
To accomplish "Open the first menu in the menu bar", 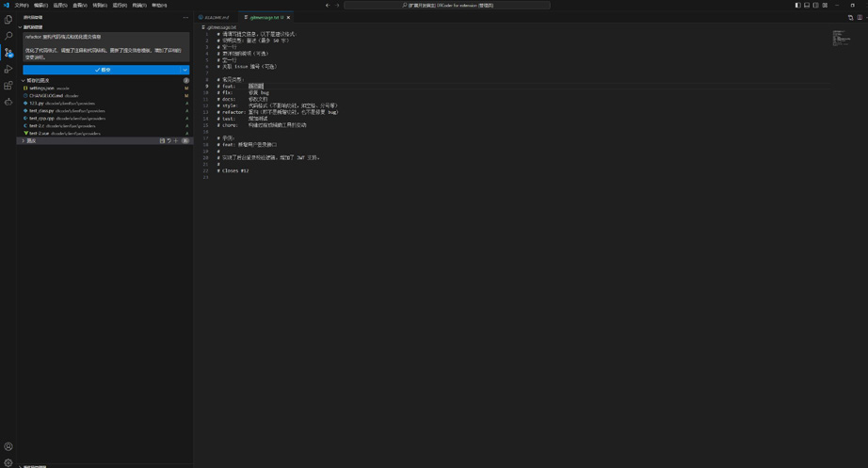I will coord(21,5).
